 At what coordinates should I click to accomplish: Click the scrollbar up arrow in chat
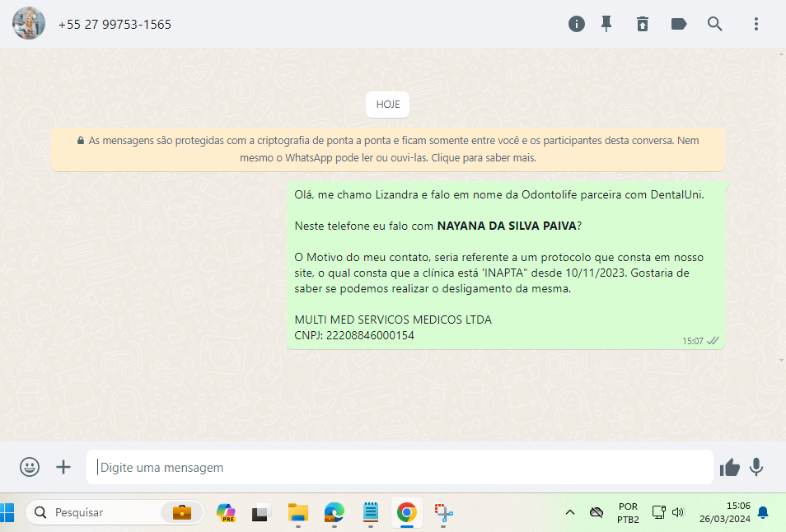click(782, 54)
